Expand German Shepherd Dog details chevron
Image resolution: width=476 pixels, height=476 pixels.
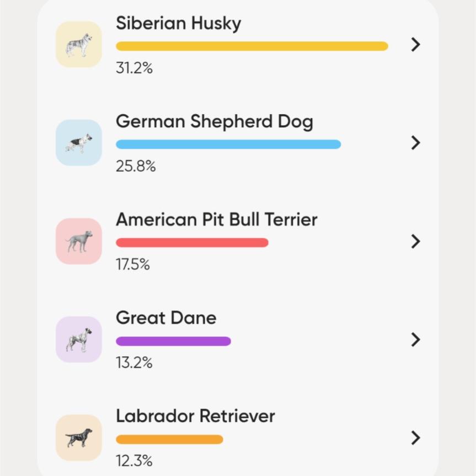point(416,143)
